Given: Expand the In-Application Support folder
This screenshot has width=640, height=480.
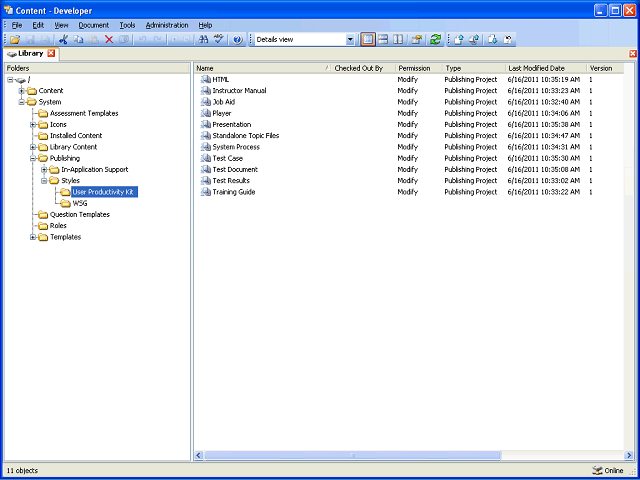Looking at the screenshot, I should (x=44, y=169).
